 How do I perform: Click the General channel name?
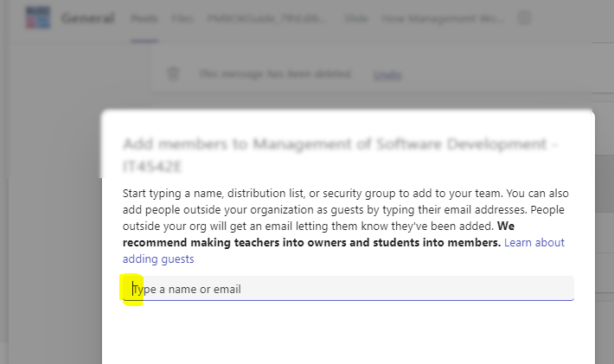pyautogui.click(x=87, y=18)
